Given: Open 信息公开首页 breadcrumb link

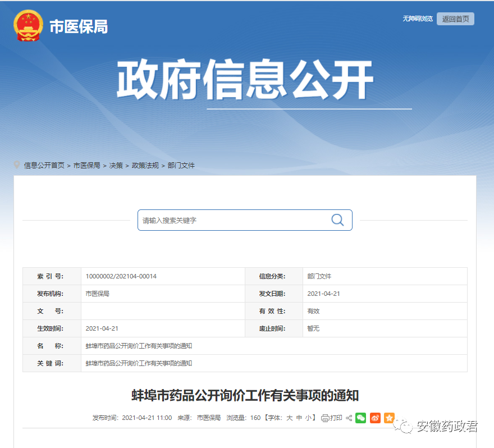Looking at the screenshot, I should [44, 166].
